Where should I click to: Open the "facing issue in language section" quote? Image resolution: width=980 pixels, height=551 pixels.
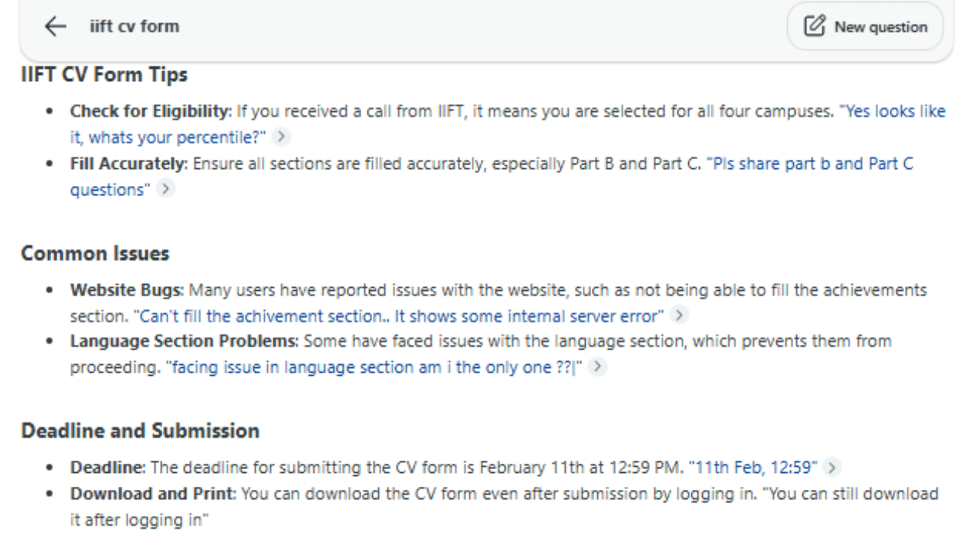click(374, 367)
